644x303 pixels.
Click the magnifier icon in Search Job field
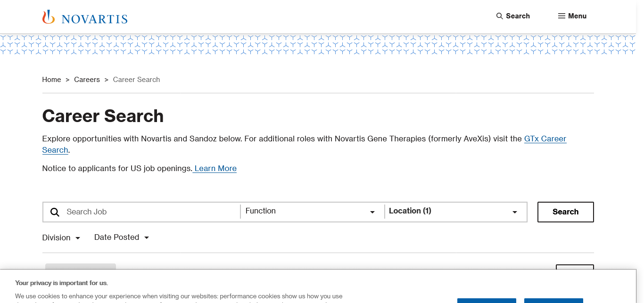55,212
